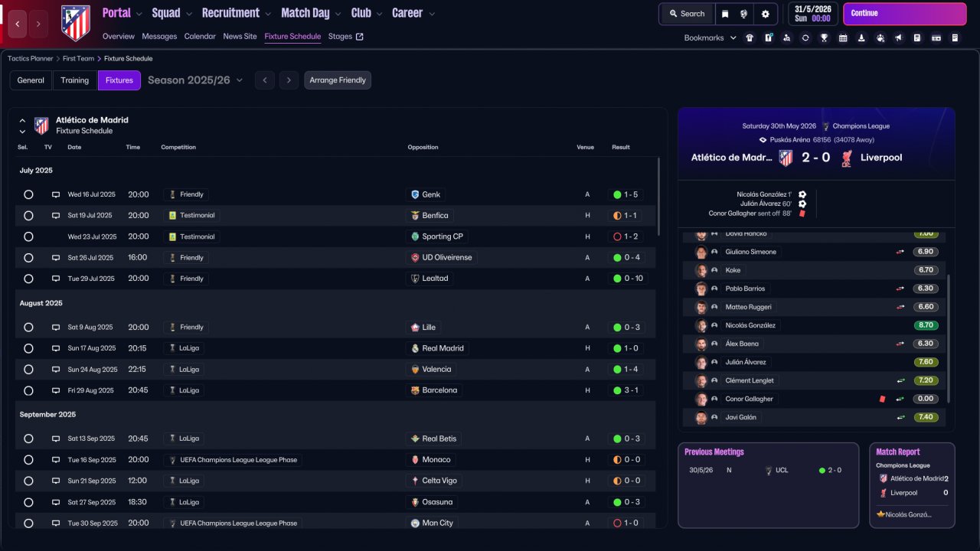
Task: Open the world globe icon in top bar
Action: [743, 14]
